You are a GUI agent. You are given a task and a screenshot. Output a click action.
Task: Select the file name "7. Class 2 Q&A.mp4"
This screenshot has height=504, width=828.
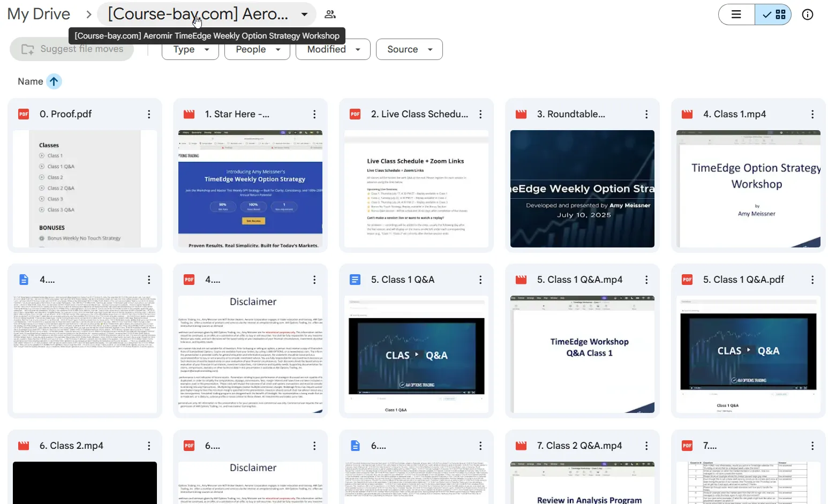click(x=579, y=446)
